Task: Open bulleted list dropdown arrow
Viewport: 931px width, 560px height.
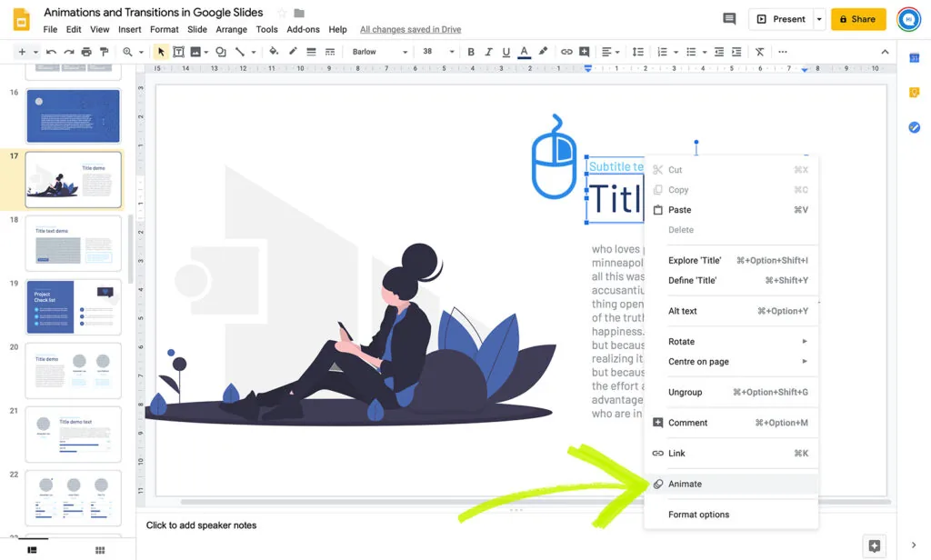Action: 705,52
